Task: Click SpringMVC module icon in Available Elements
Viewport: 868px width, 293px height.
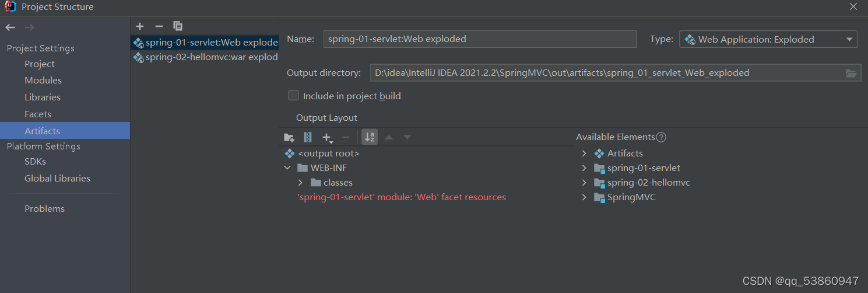Action: pyautogui.click(x=599, y=197)
